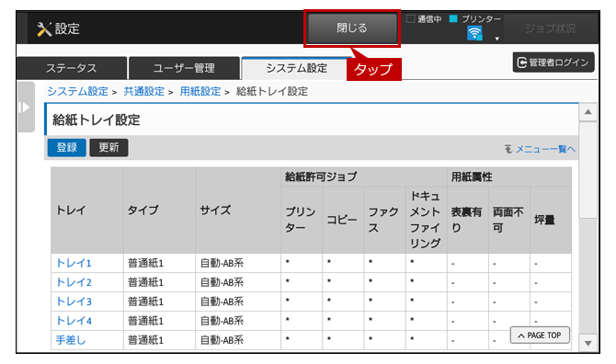Open the トレイ3 link
616x364 pixels.
(74, 301)
